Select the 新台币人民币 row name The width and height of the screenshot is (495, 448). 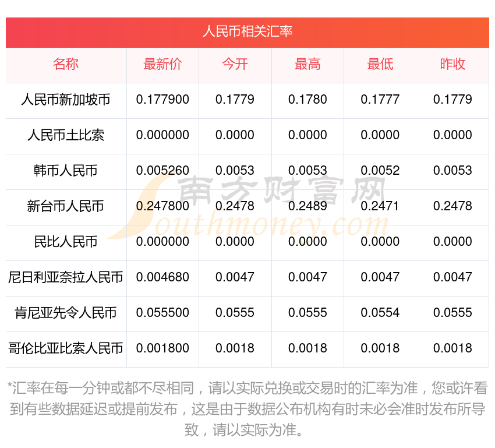[x=66, y=206]
